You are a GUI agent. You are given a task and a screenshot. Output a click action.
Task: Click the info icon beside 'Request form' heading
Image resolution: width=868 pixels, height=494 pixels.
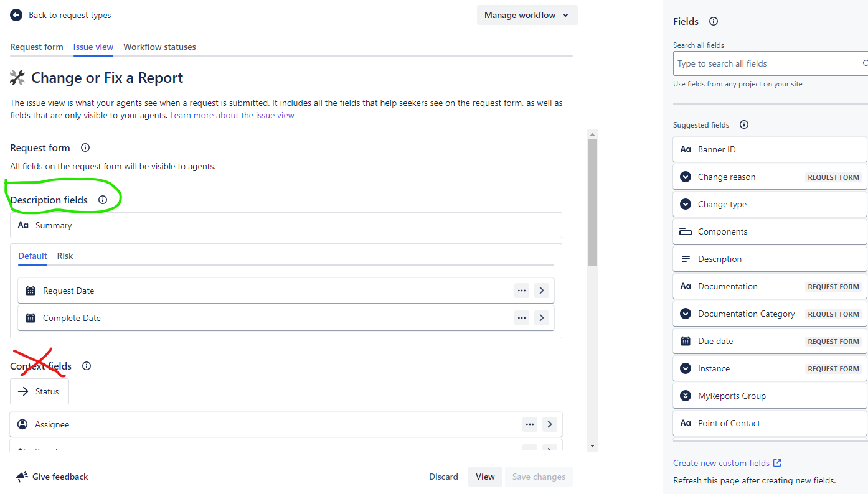[x=85, y=147]
